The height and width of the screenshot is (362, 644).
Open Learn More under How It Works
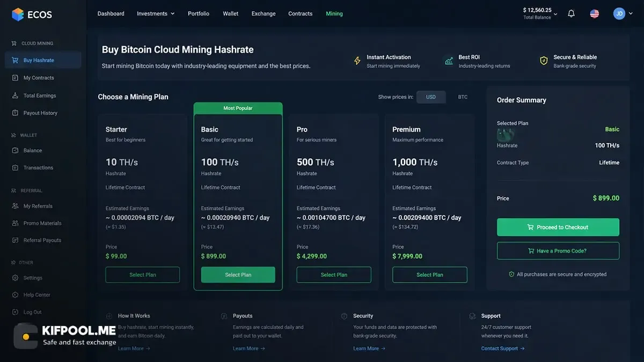pos(134,349)
